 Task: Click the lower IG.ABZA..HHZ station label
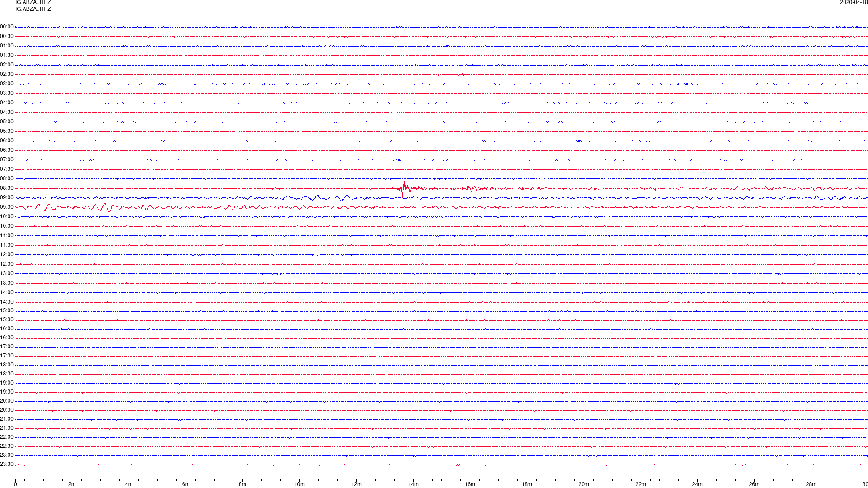click(33, 9)
